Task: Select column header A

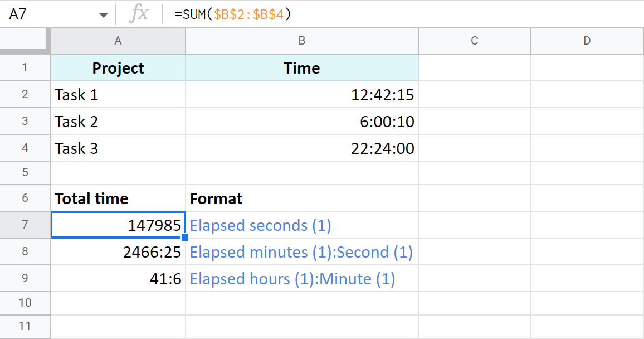Action: 118,40
